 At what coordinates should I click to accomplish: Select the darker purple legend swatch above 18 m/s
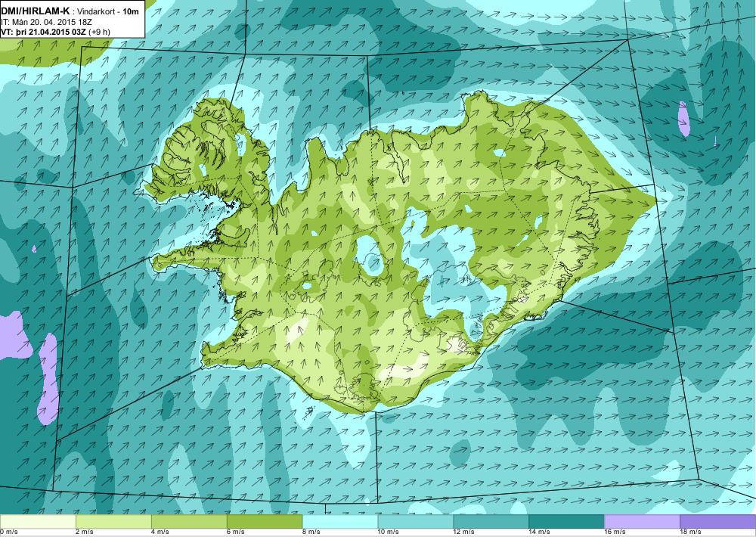[x=718, y=522]
